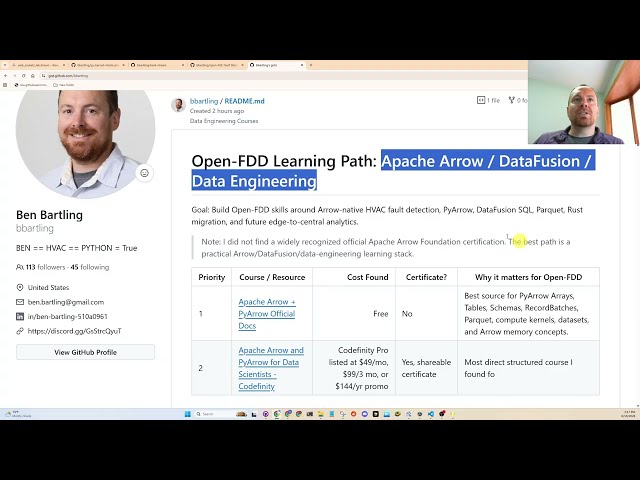Open the Task View icon in taskbar
This screenshot has width=640, height=480.
pyautogui.click(x=254, y=414)
